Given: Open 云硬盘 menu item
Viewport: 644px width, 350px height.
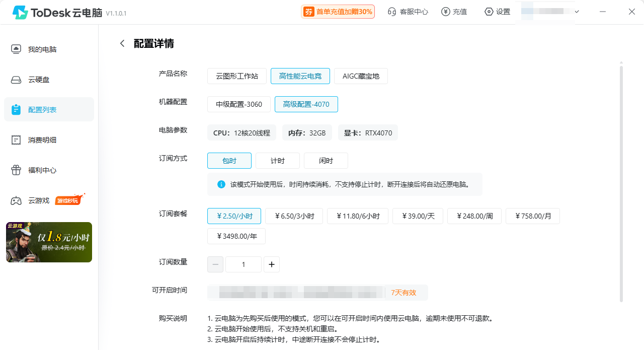Looking at the screenshot, I should coord(49,80).
